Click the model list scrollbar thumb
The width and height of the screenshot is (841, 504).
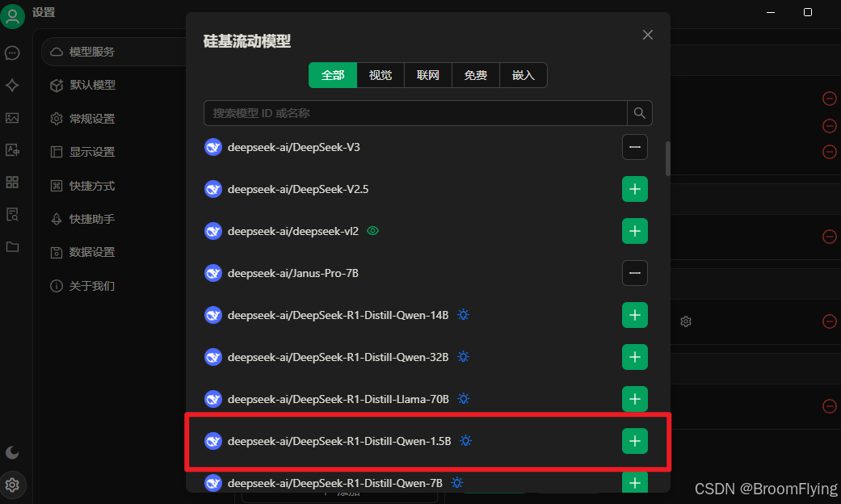(668, 158)
